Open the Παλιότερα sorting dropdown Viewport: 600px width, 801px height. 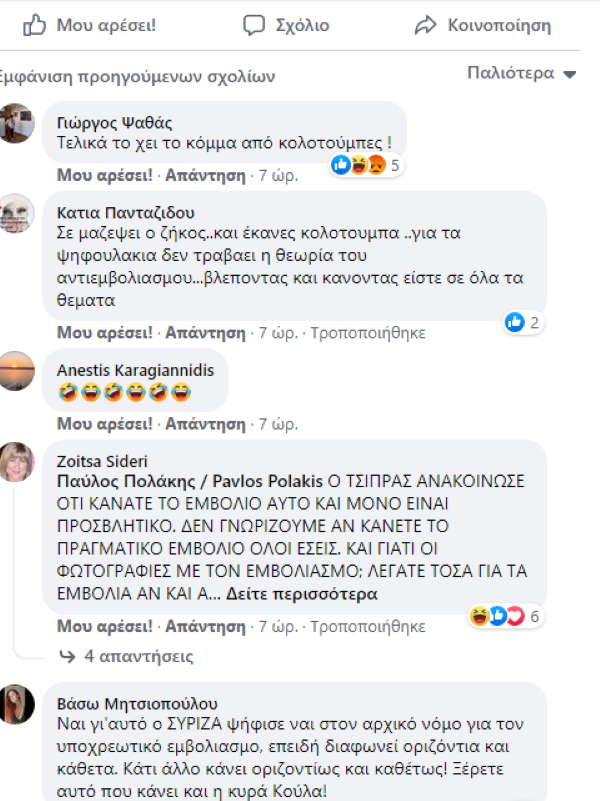[x=521, y=73]
